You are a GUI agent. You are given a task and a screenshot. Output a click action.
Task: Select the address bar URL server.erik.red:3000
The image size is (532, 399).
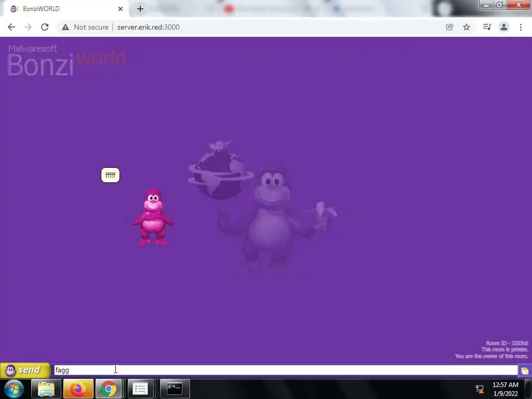tap(148, 27)
